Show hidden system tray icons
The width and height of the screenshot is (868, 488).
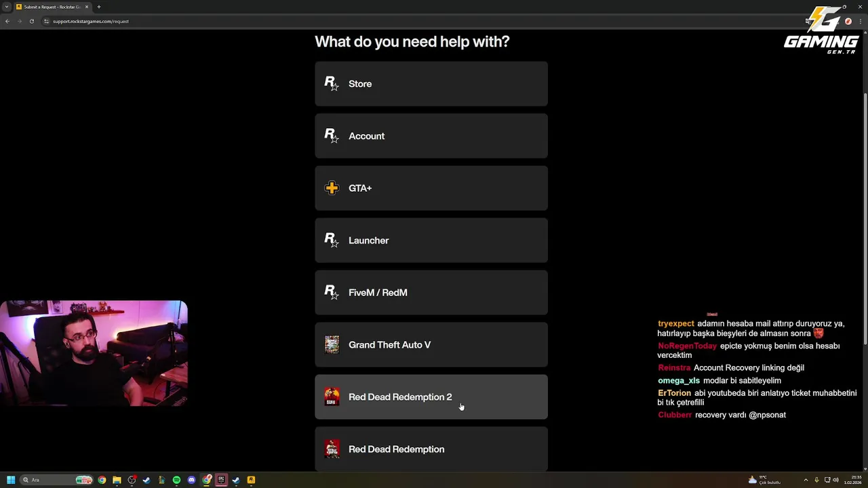click(806, 480)
